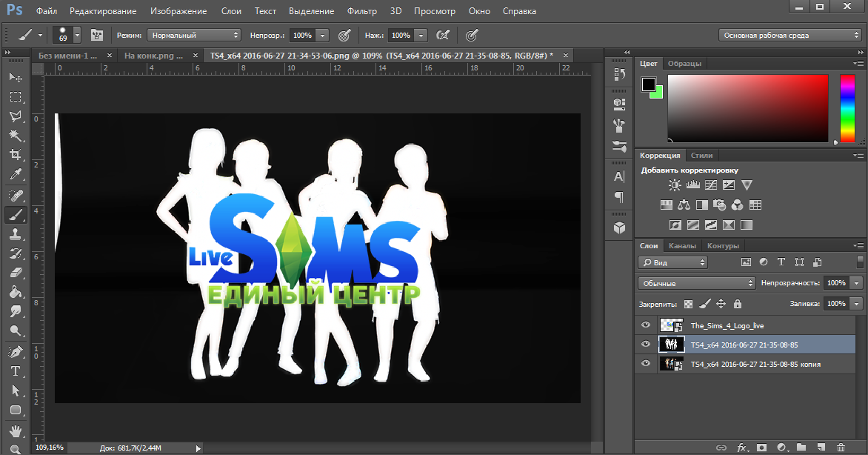Viewport: 868px width, 455px height.
Task: Select the History Brush tool
Action: tap(16, 253)
